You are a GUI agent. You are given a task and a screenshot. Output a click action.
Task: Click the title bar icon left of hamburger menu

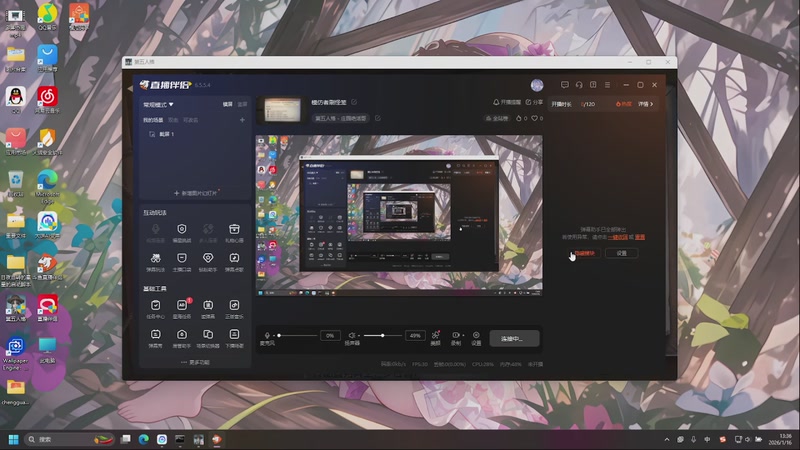point(593,85)
